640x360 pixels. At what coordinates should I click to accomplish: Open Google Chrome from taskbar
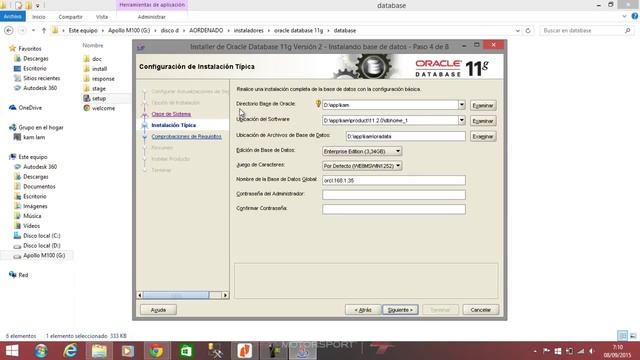coord(156,351)
